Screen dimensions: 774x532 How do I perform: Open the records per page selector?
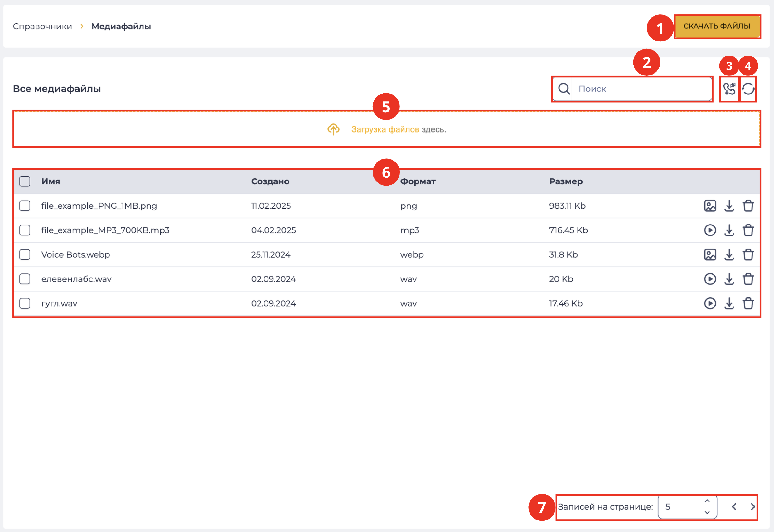pyautogui.click(x=687, y=507)
